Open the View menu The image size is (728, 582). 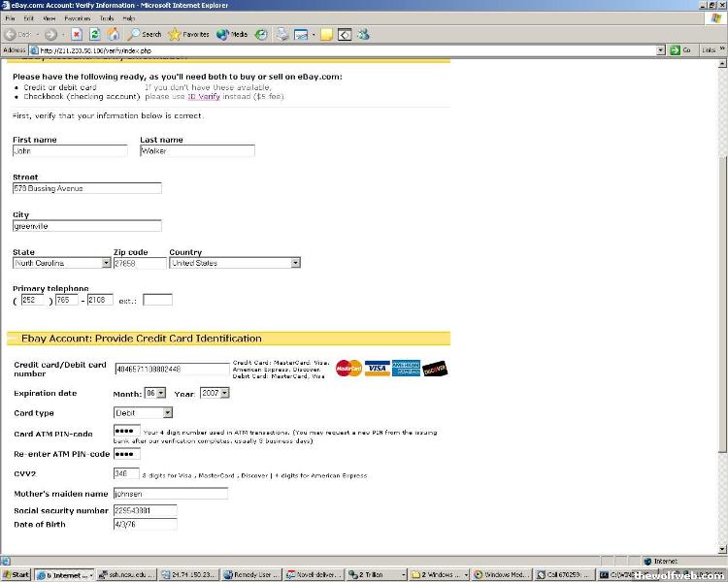click(x=50, y=18)
